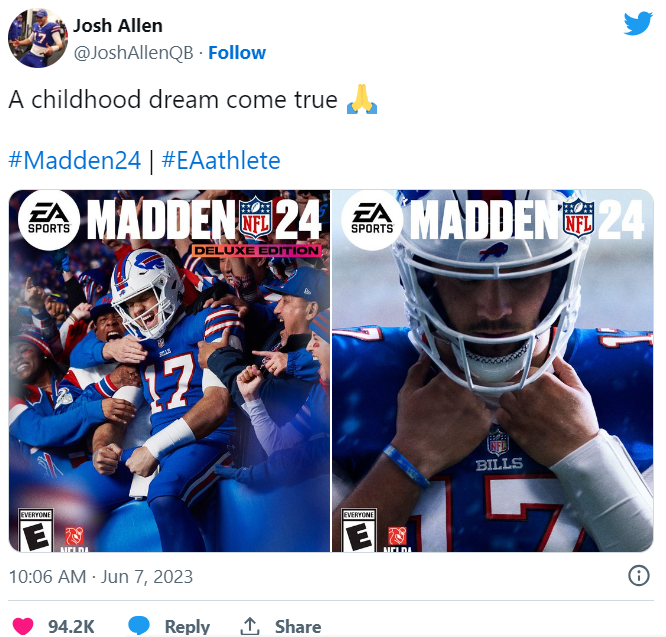The image size is (666, 637).
Task: Open the 10:06 AM Jun 7, 2023 timestamp
Action: pos(101,576)
